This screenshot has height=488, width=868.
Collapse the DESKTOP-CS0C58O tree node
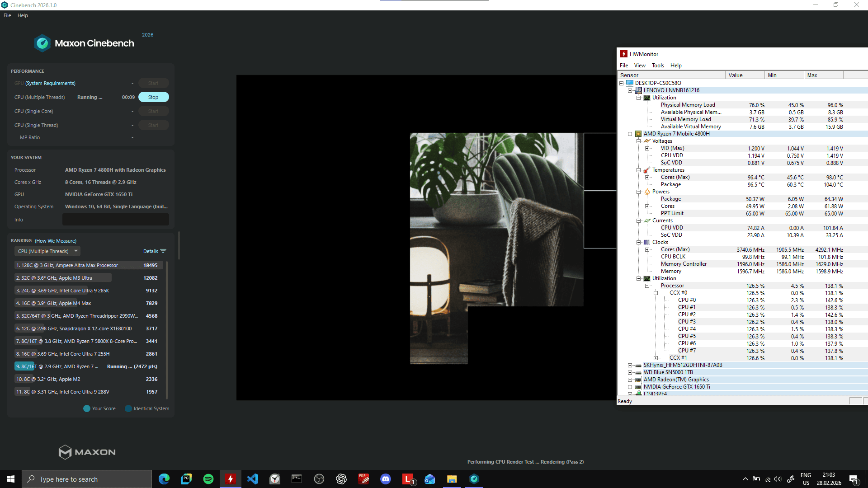pos(622,83)
